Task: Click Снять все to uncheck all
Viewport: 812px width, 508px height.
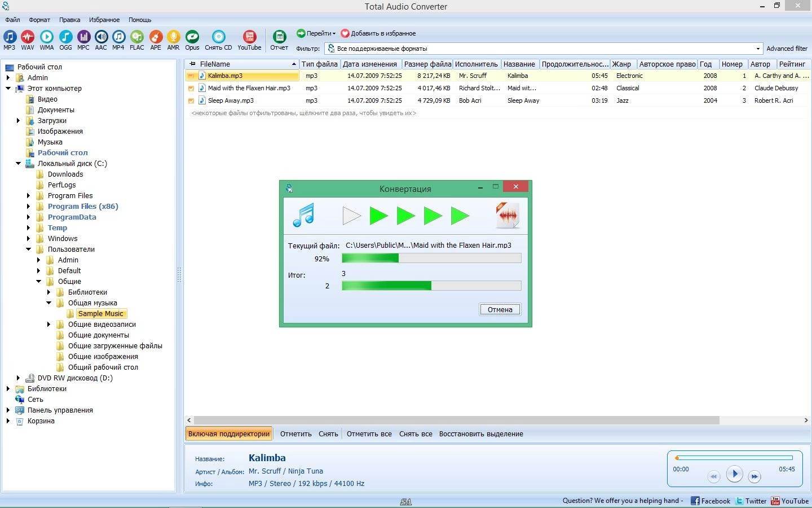Action: [416, 434]
